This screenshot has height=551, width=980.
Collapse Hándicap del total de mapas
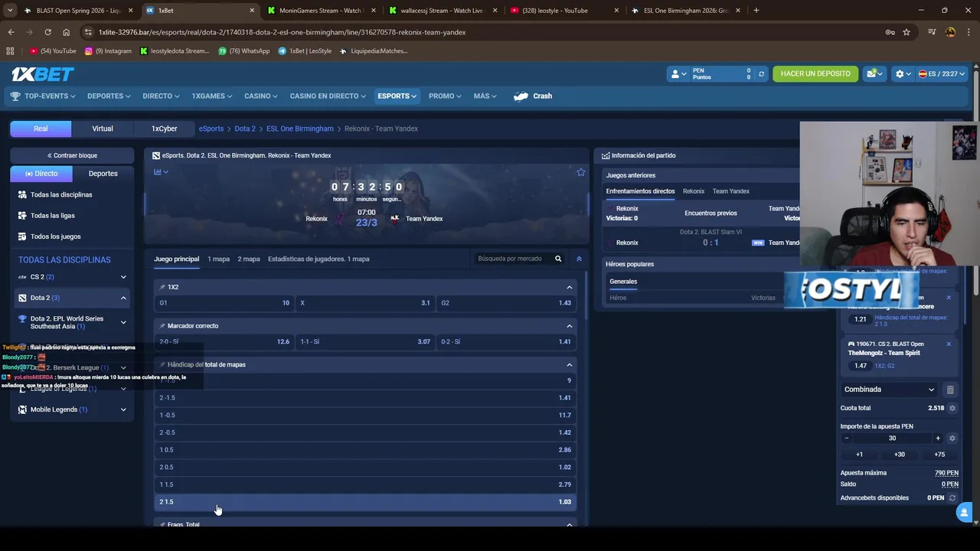click(569, 365)
